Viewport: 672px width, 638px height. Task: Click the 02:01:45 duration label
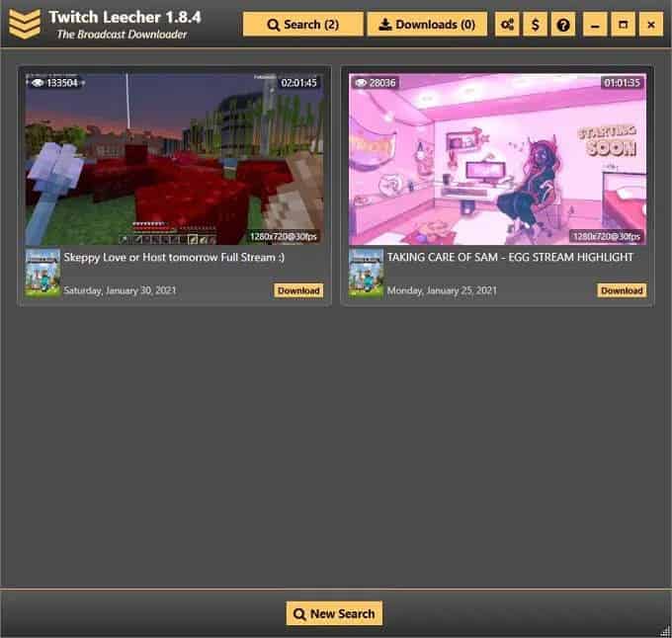point(298,83)
